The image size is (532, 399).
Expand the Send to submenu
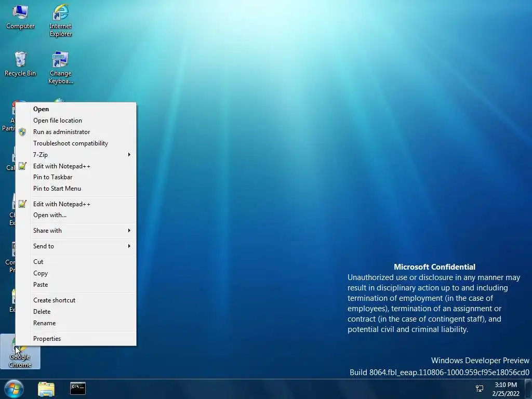point(76,246)
